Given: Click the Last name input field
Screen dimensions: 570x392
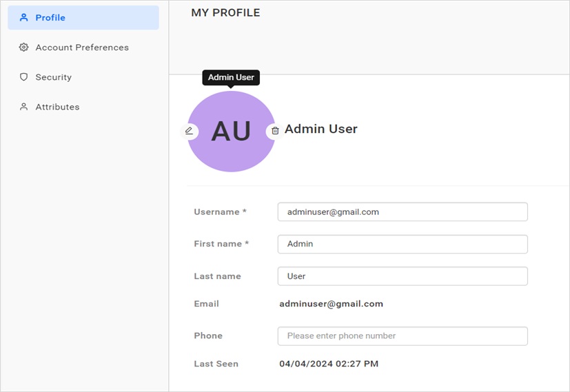Looking at the screenshot, I should (x=403, y=276).
